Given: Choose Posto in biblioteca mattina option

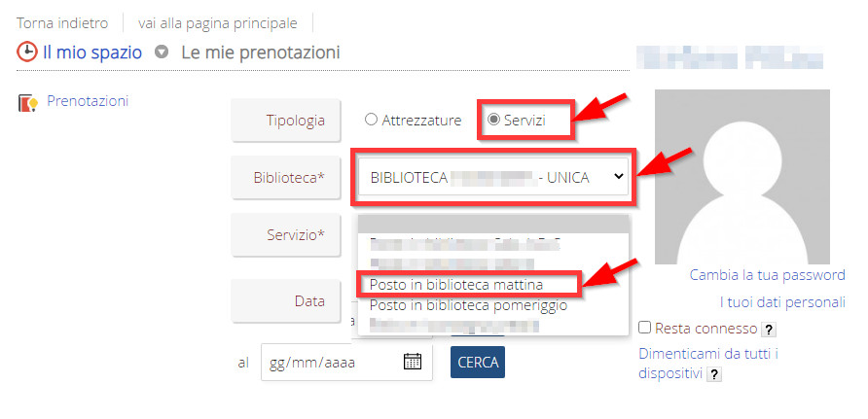Looking at the screenshot, I should (456, 284).
